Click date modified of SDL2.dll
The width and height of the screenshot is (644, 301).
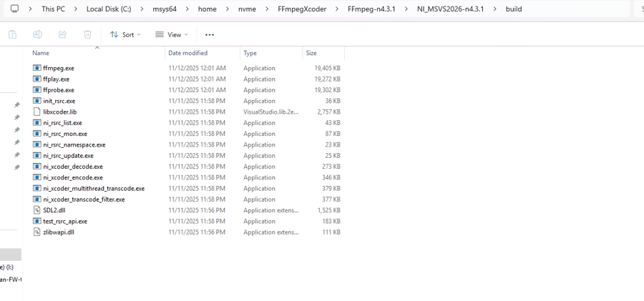pos(197,210)
